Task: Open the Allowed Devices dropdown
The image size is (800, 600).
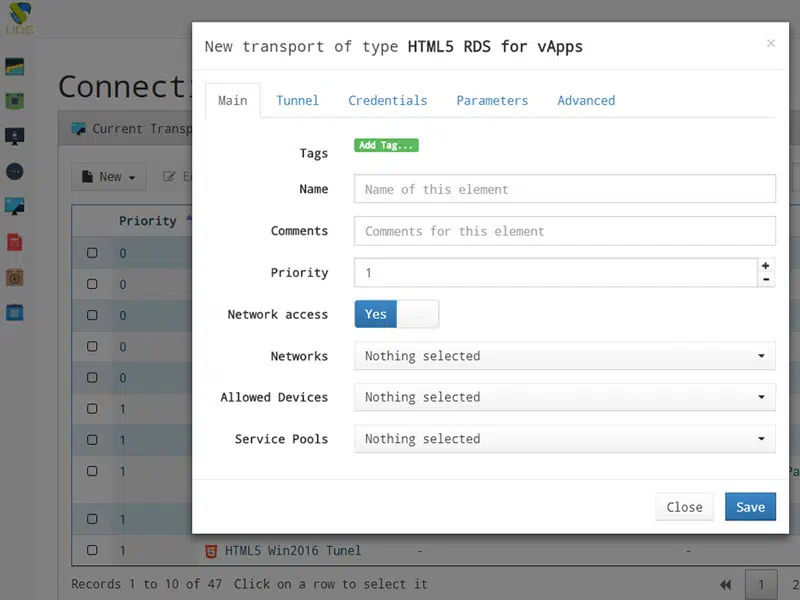Action: (565, 397)
